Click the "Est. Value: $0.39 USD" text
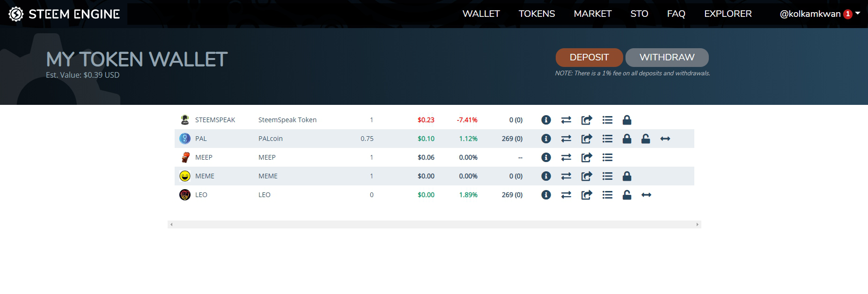This screenshot has width=868, height=294. click(83, 75)
